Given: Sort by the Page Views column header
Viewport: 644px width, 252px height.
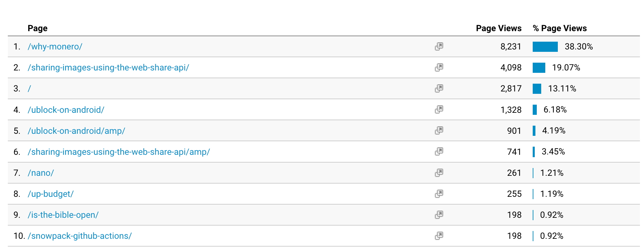Looking at the screenshot, I should [x=498, y=28].
